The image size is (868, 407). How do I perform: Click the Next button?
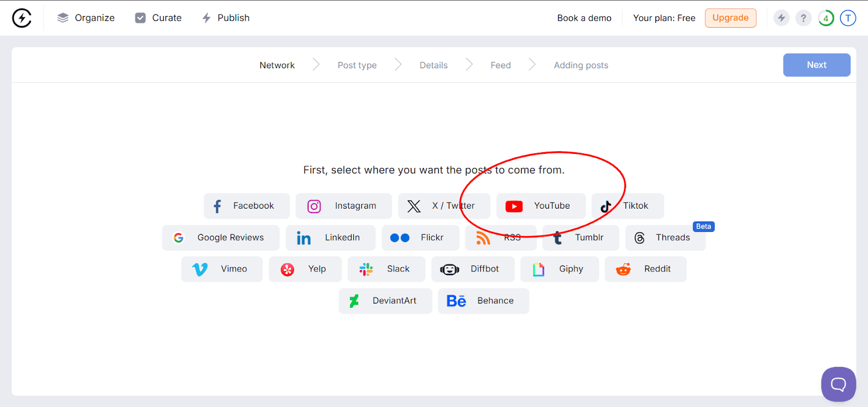[816, 65]
